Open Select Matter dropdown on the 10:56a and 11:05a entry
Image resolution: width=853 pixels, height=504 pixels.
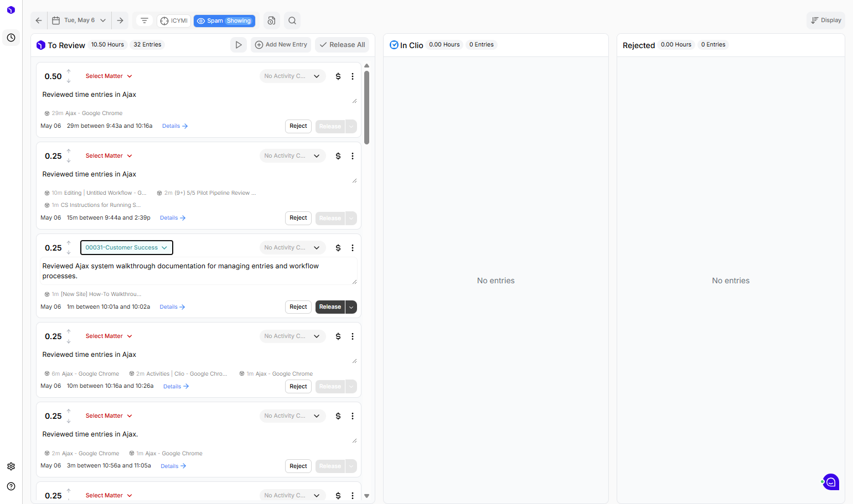click(108, 416)
